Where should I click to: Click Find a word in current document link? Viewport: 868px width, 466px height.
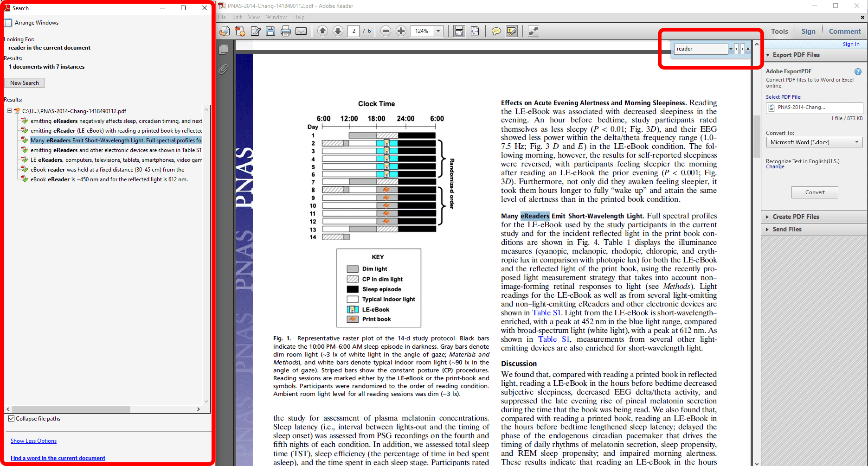[58, 458]
